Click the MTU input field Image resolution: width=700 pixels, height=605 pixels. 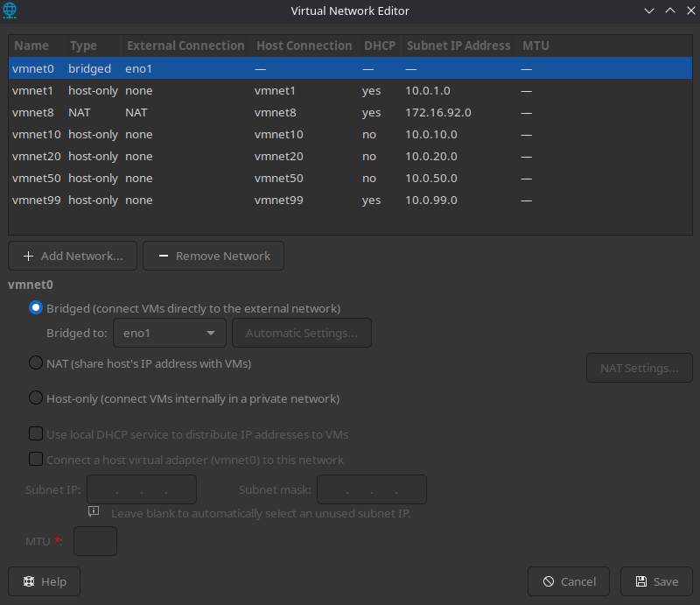(x=95, y=541)
